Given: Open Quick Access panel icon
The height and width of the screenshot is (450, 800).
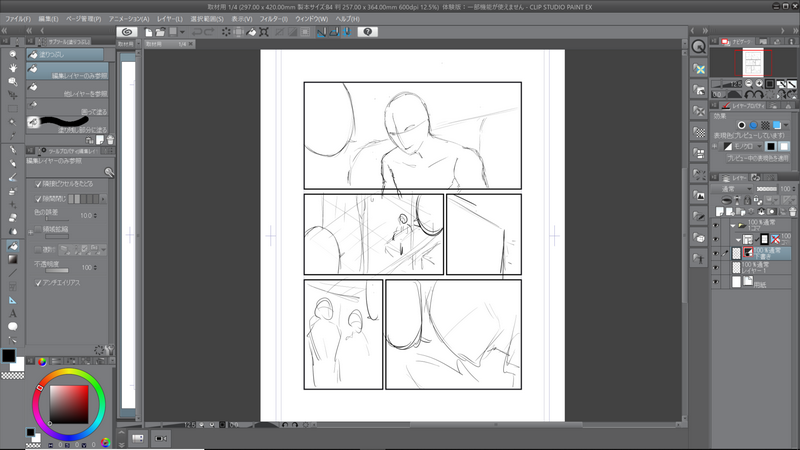Looking at the screenshot, I should [x=698, y=46].
